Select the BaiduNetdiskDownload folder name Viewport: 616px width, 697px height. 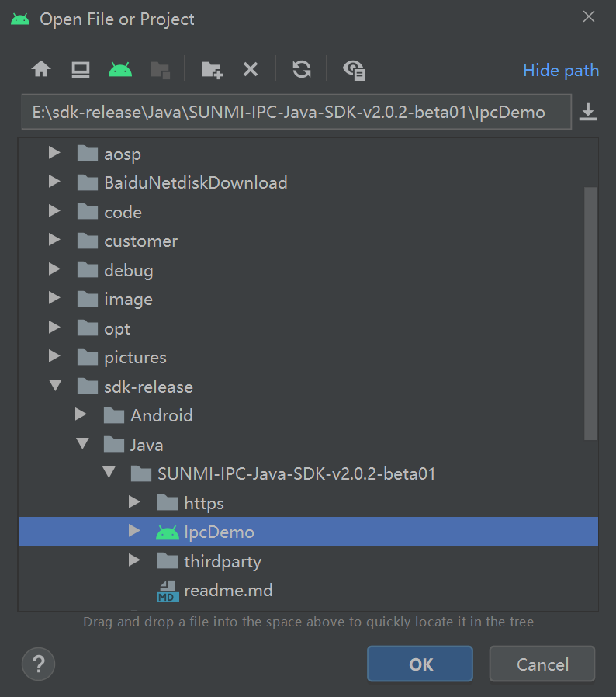[196, 182]
